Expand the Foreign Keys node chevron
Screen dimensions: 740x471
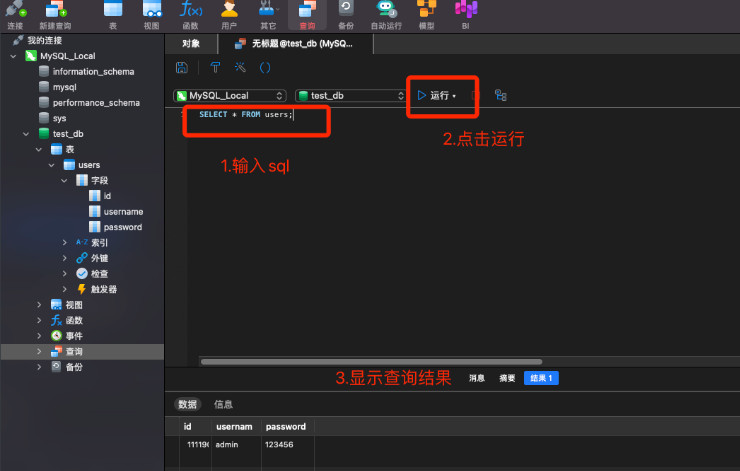point(65,258)
